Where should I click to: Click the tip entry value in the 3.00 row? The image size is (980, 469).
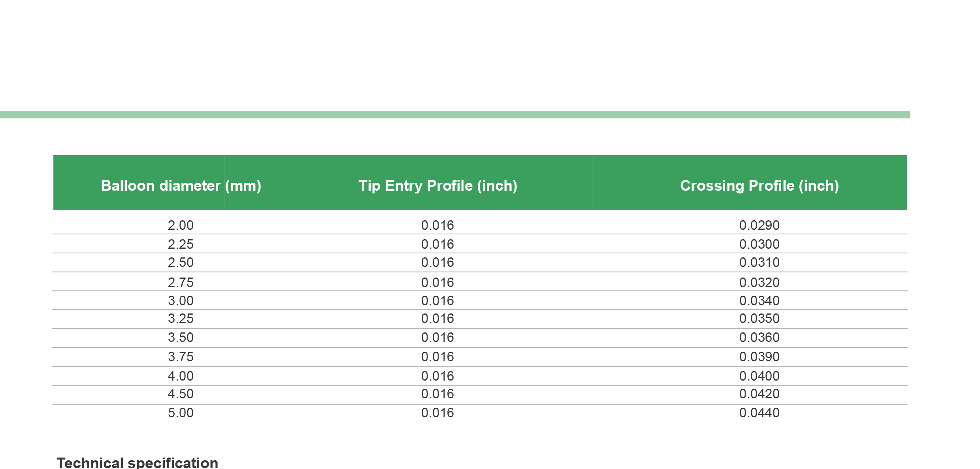pos(437,301)
